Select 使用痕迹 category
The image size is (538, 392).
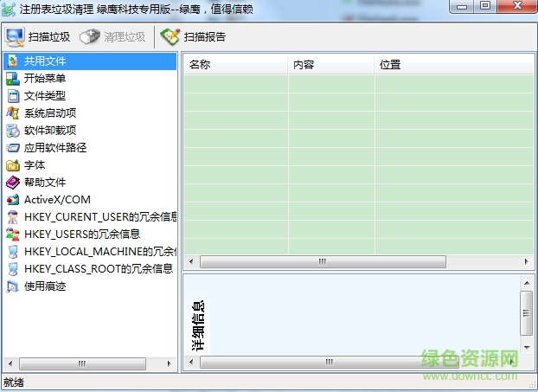(45, 286)
